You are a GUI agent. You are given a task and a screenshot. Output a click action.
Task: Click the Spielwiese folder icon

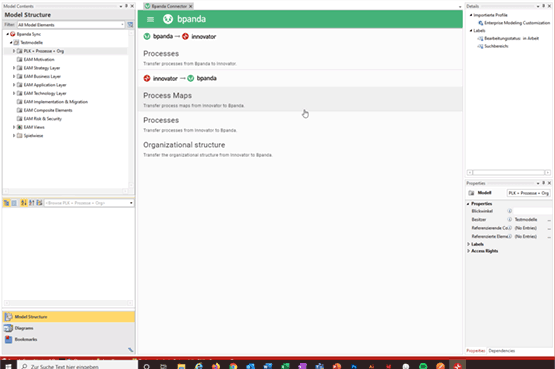[20, 136]
